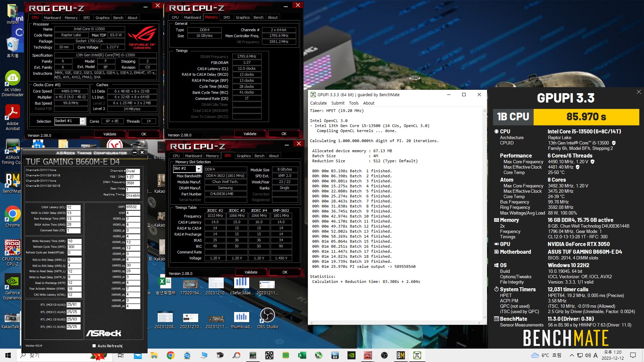The width and height of the screenshot is (644, 362).
Task: Click the clock showing 2023-12-12
Action: coord(613,355)
